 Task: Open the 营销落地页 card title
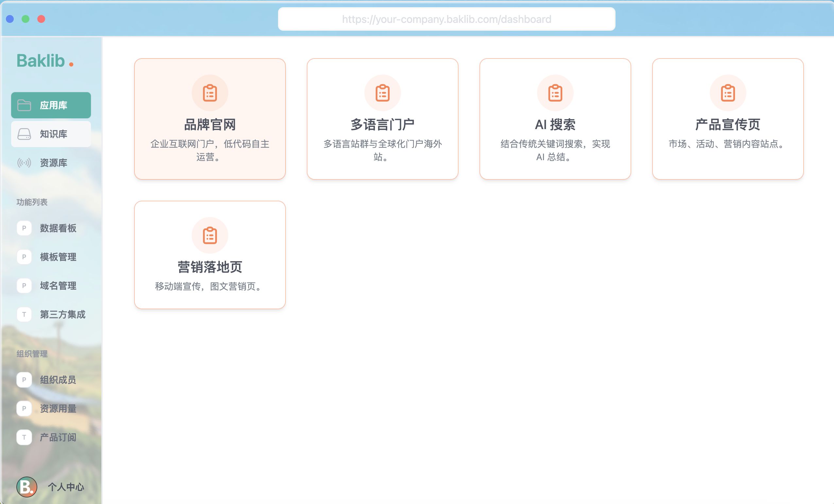pos(210,267)
